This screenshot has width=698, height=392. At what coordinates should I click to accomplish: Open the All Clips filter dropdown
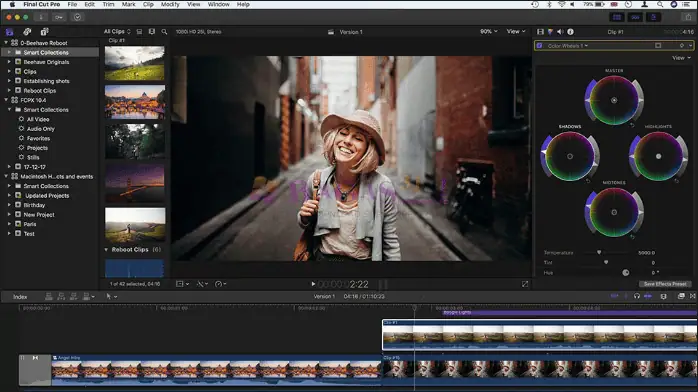[117, 32]
